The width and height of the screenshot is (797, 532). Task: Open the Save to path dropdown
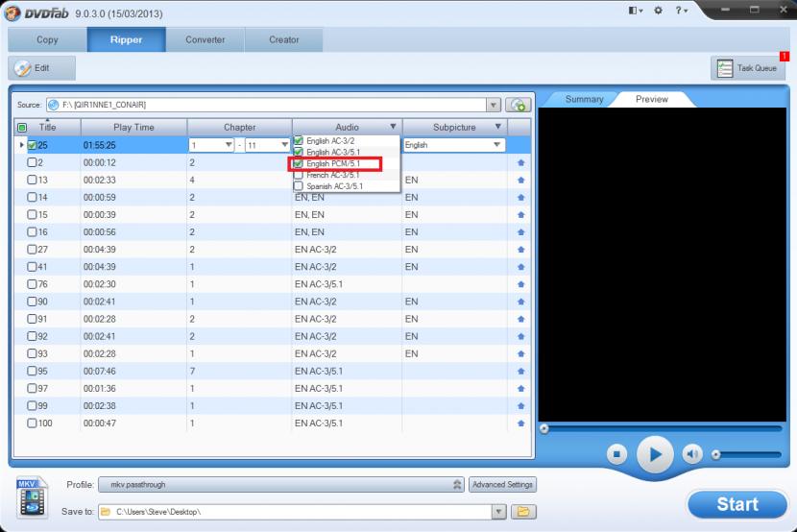[498, 512]
